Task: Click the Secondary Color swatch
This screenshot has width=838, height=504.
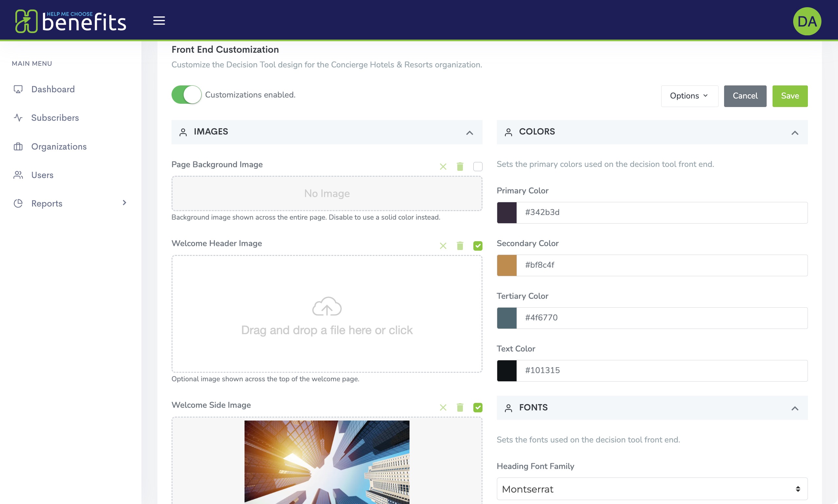Action: coord(506,265)
